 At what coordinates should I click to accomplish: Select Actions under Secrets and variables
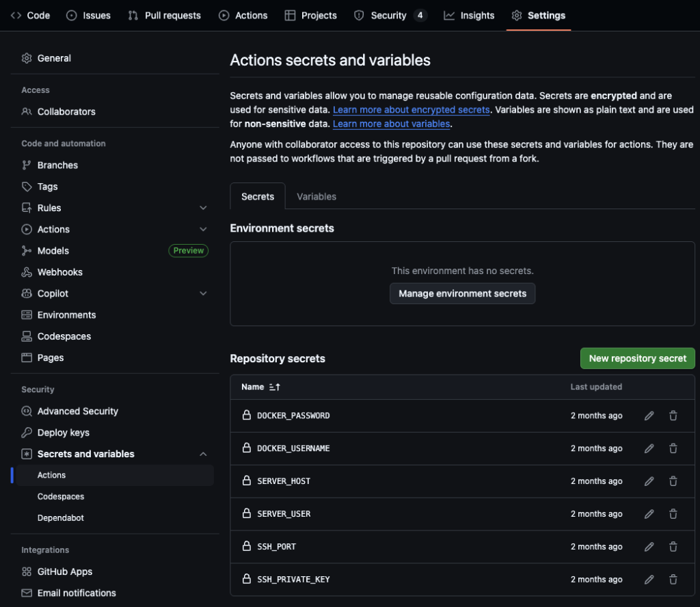coord(115,475)
